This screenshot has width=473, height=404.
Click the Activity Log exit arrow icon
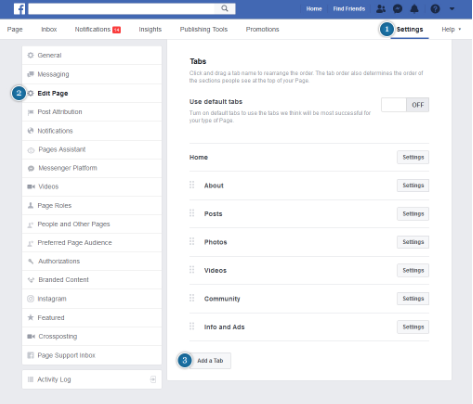click(153, 379)
